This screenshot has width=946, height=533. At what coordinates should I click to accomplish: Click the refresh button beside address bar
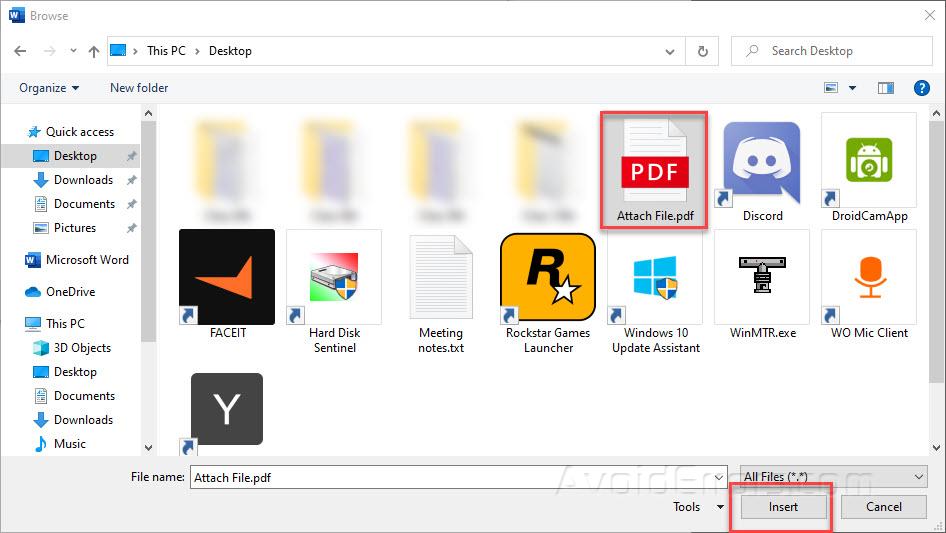pos(703,51)
